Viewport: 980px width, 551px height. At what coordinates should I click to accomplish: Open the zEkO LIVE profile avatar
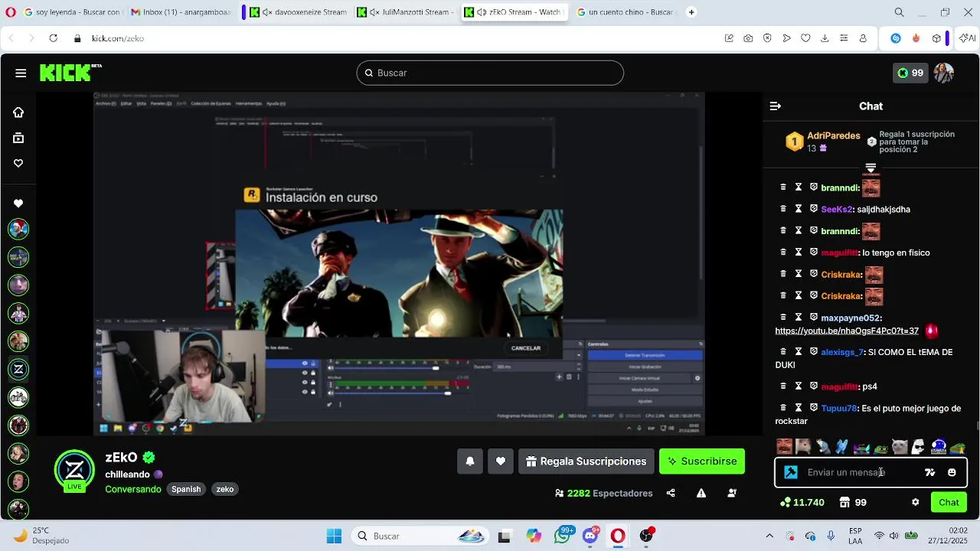(74, 471)
